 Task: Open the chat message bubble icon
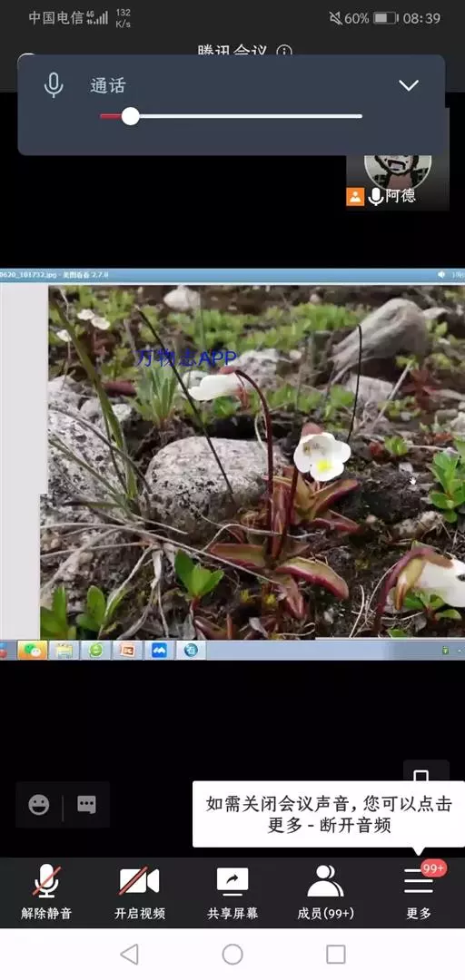86,804
